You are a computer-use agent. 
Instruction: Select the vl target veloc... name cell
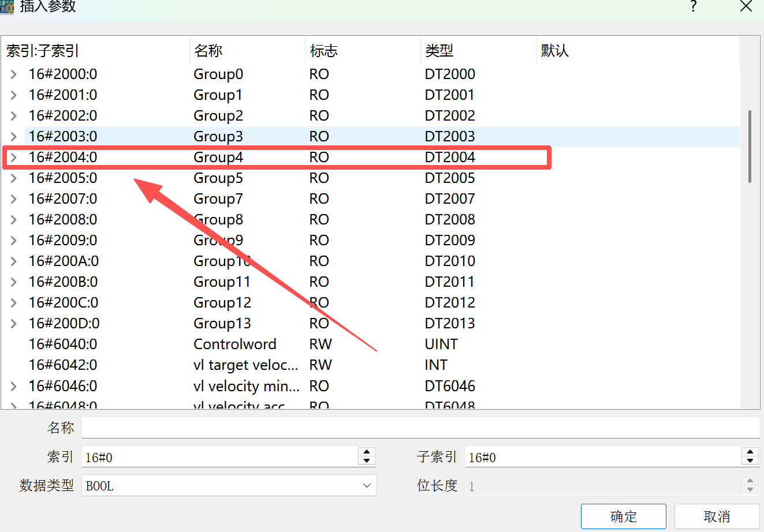click(x=246, y=365)
